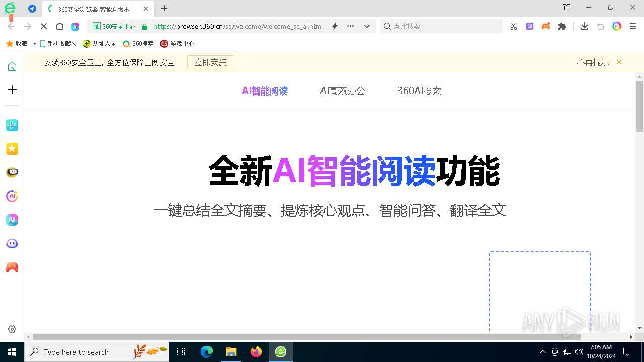This screenshot has width=644, height=362.
Task: Launch Firefox from the taskbar
Action: [x=256, y=352]
